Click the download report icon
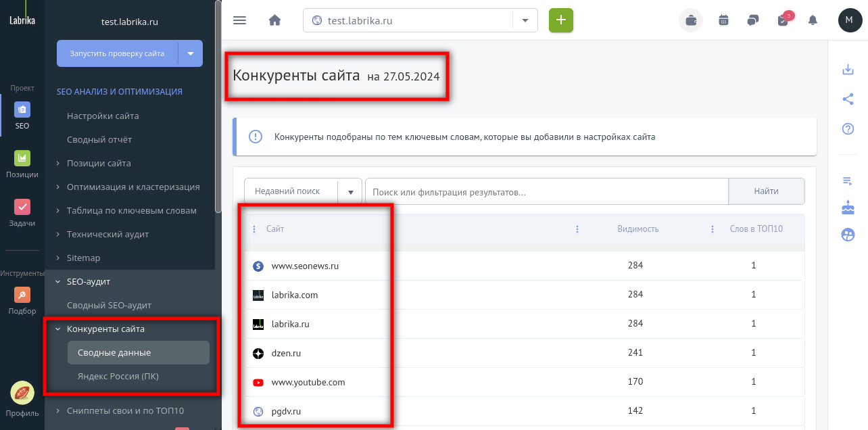 [848, 70]
